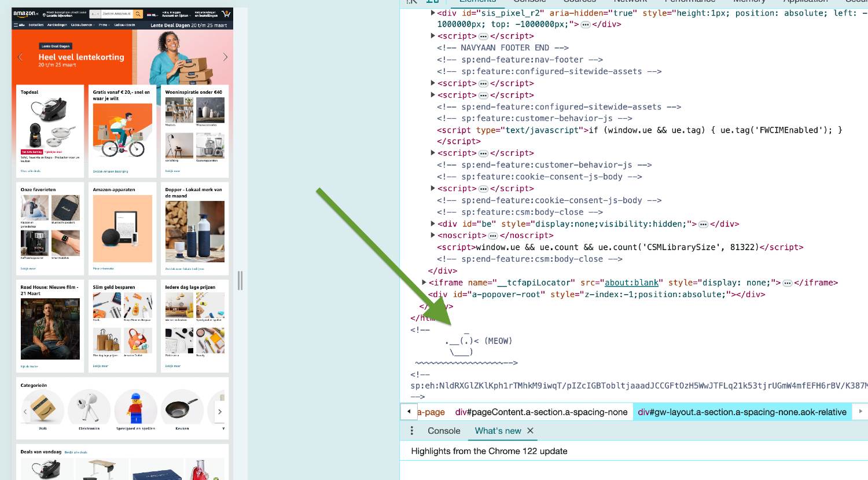Viewport: 868px width, 480px height.
Task: Open Bluetooth speakers thumbnail
Action: (x=65, y=208)
